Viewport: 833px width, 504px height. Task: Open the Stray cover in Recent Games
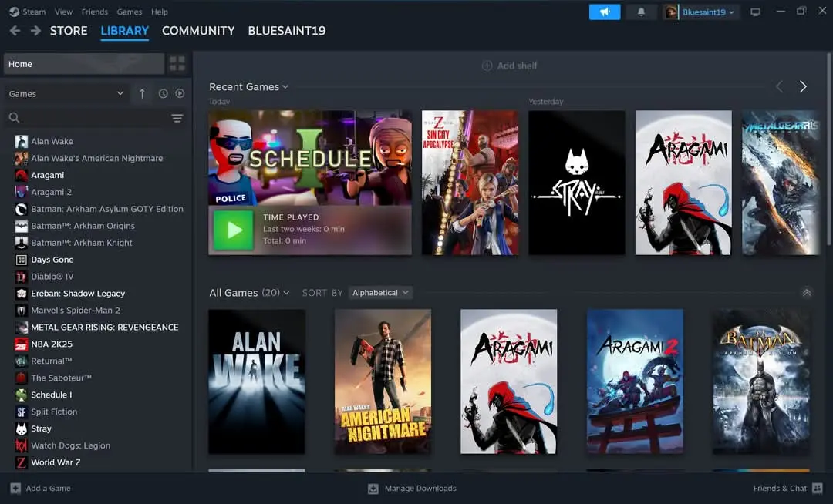tap(576, 183)
